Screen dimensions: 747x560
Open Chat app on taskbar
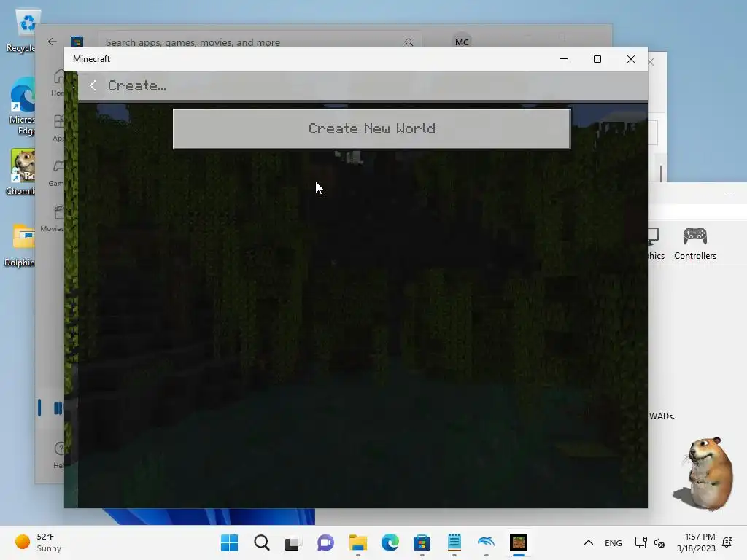325,542
